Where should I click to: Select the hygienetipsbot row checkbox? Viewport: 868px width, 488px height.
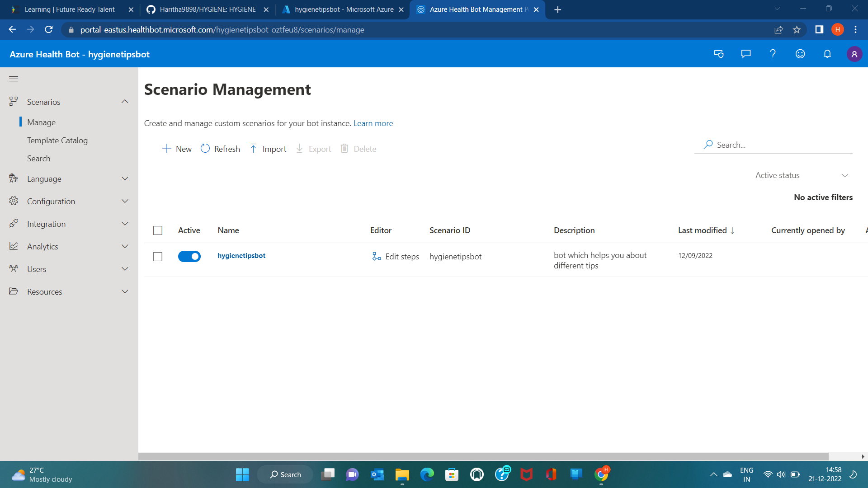(x=158, y=257)
